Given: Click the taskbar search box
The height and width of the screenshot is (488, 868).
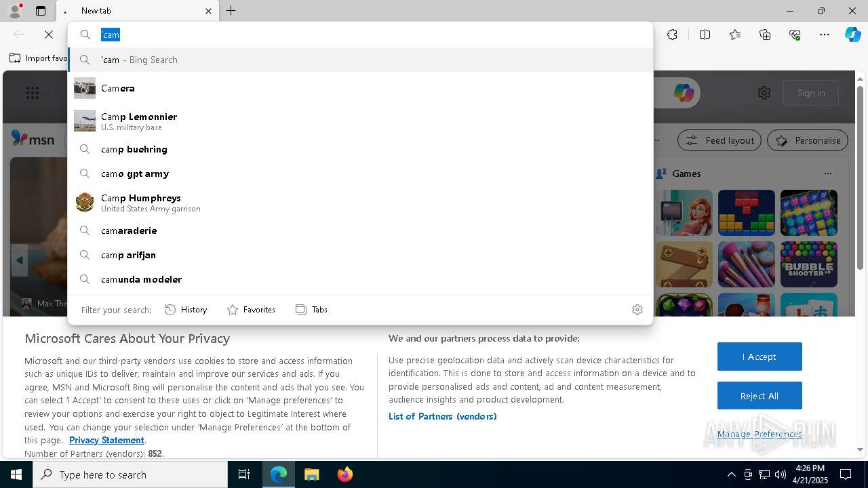Looking at the screenshot, I should point(130,474).
